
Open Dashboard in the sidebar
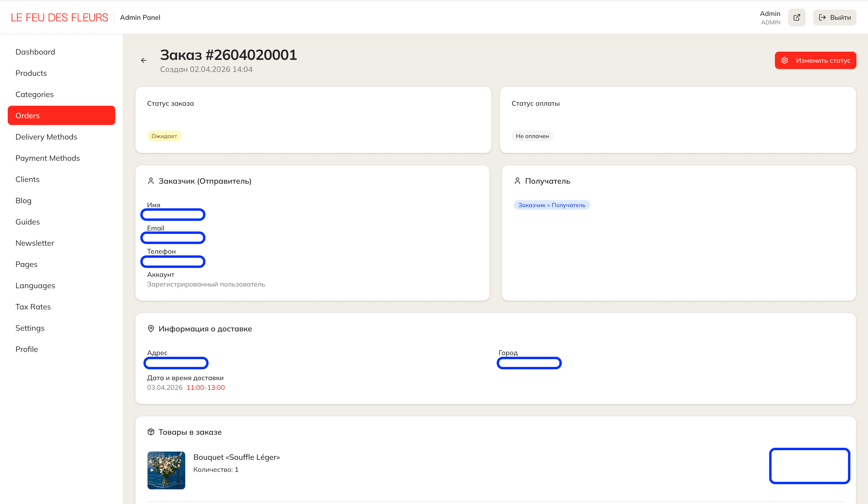35,52
